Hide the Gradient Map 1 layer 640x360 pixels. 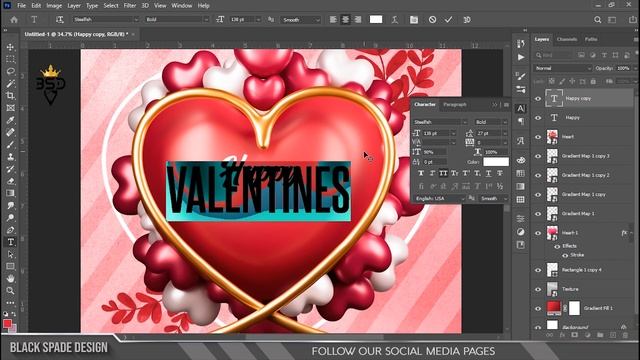tap(538, 214)
